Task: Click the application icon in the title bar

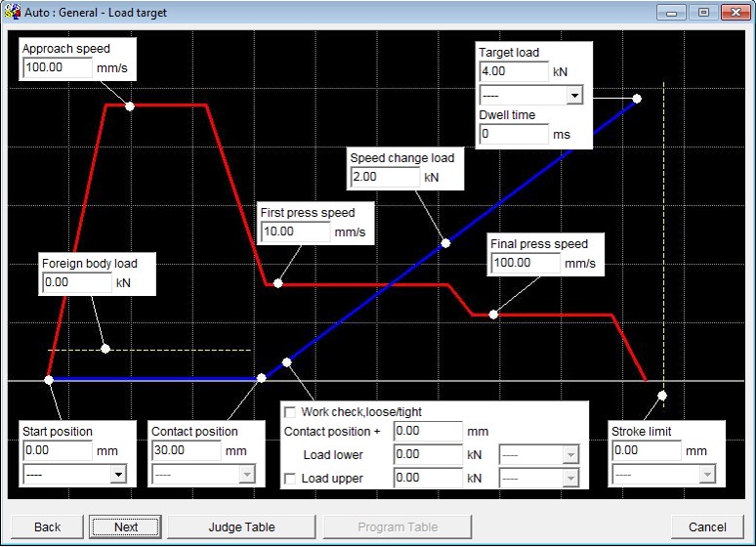Action: coord(12,12)
